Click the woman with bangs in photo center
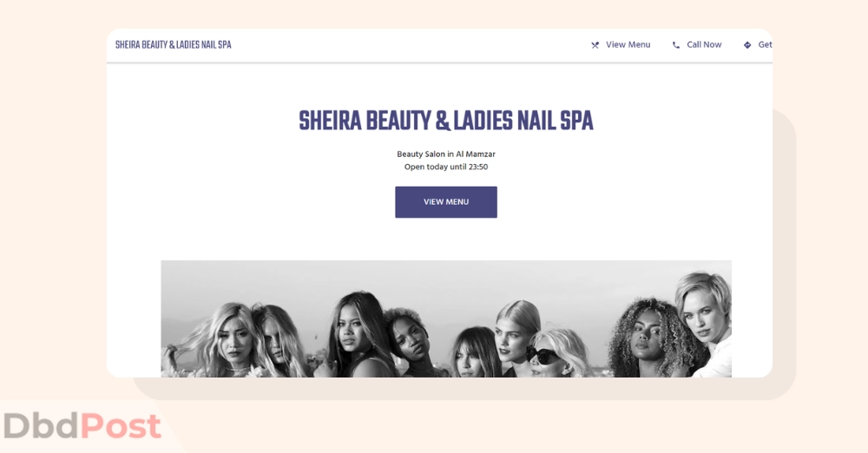 [475, 352]
